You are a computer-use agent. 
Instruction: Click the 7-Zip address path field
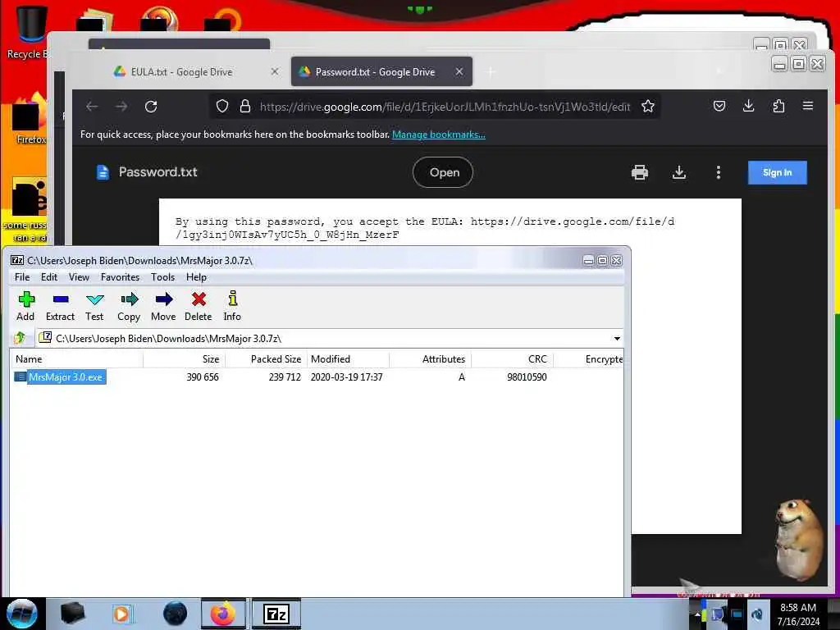[x=330, y=339]
